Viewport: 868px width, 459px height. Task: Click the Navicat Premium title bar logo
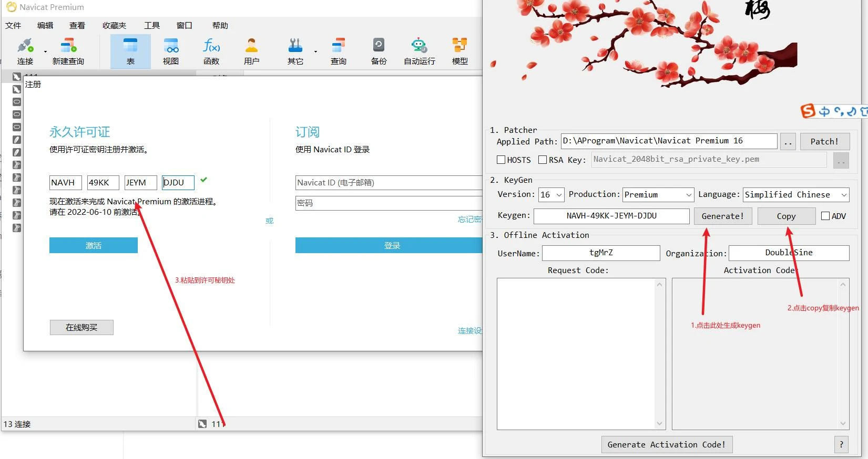11,7
